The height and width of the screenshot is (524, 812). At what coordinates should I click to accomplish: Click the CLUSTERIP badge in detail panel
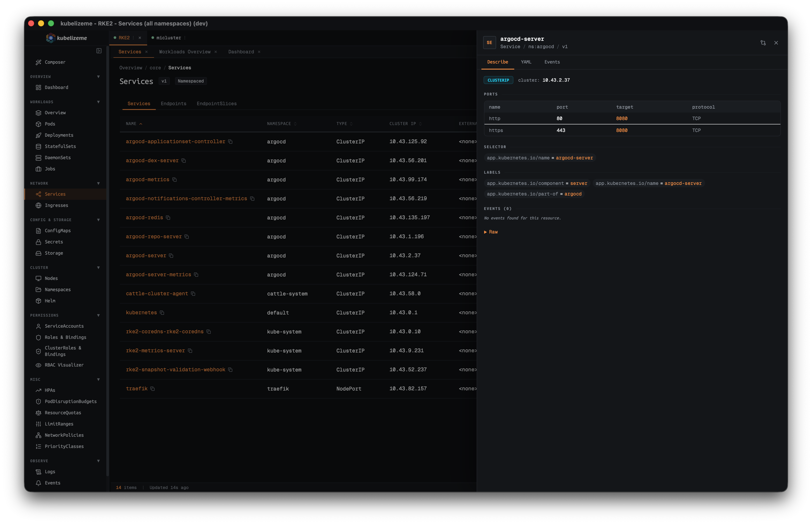(x=498, y=80)
